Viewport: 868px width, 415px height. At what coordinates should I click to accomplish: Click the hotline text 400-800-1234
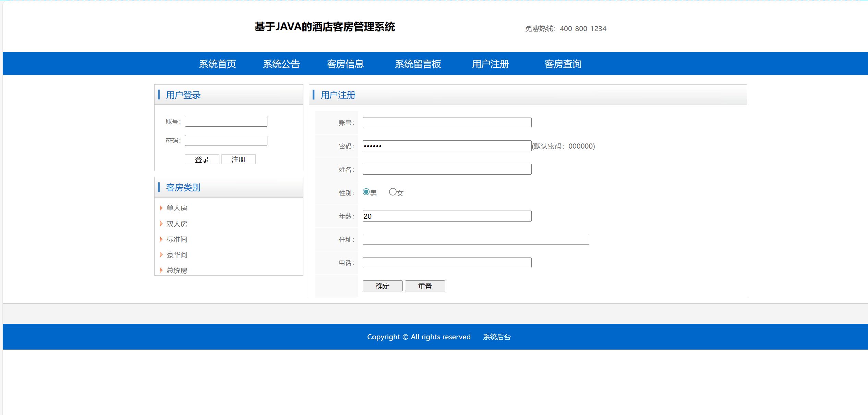[x=583, y=29]
